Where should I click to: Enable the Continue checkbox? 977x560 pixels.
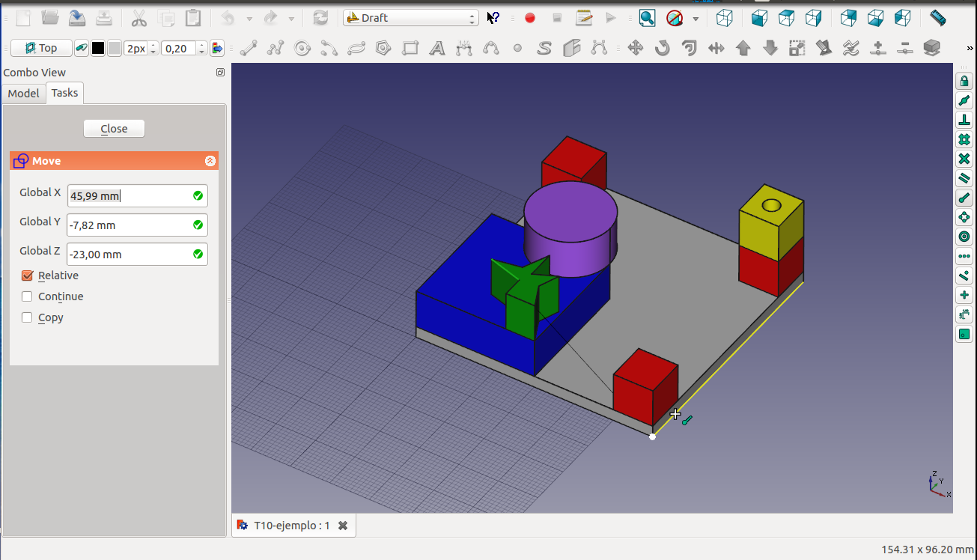(28, 296)
